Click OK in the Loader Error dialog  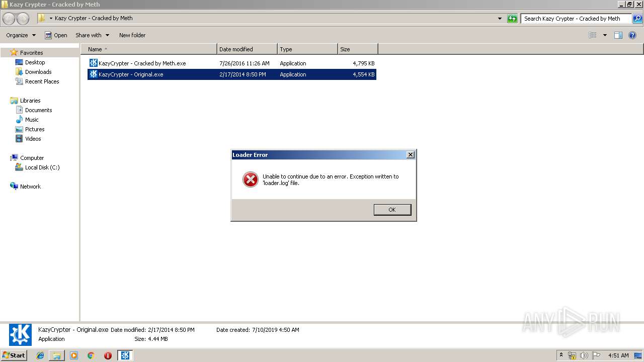(x=392, y=210)
